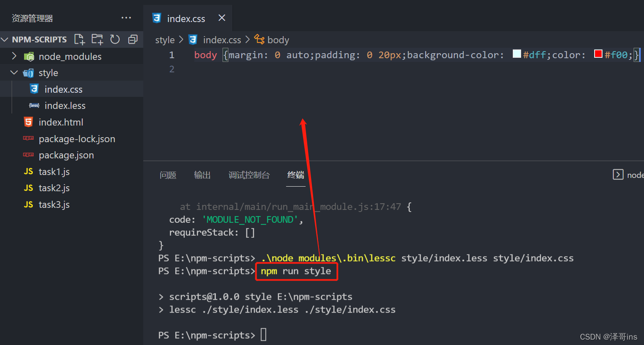This screenshot has height=345, width=644.
Task: Click index.css in the breadcrumb path
Action: click(222, 39)
